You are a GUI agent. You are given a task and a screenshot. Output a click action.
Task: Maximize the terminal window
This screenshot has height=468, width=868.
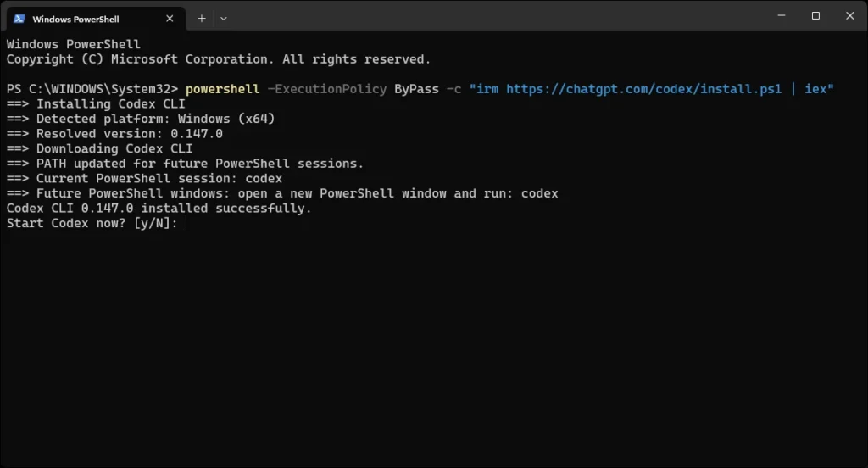pos(815,15)
